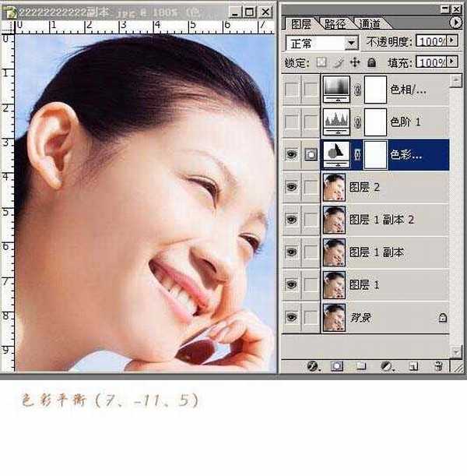The height and width of the screenshot is (476, 467).
Task: Click the 背景 layer thumbnail
Action: (x=334, y=317)
